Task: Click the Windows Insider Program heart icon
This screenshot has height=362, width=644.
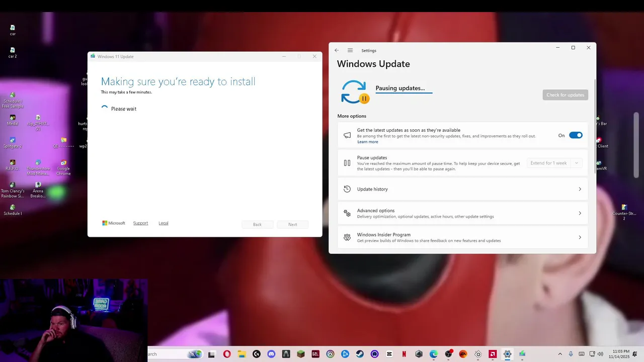Action: pyautogui.click(x=347, y=237)
